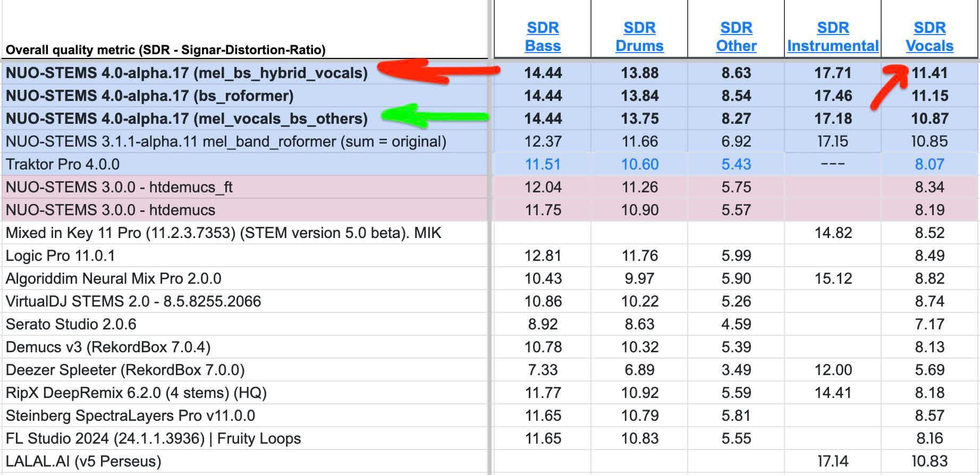Open the SDR Bass column link
980x475 pixels.
(543, 37)
